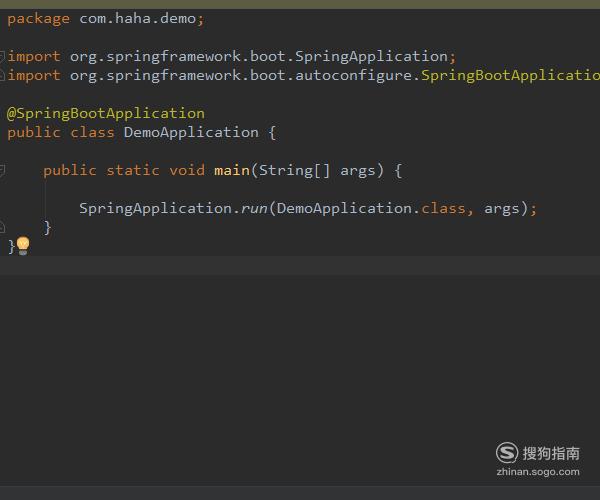Click the static keyword in main
Screen dimensions: 600x500
tap(133, 170)
